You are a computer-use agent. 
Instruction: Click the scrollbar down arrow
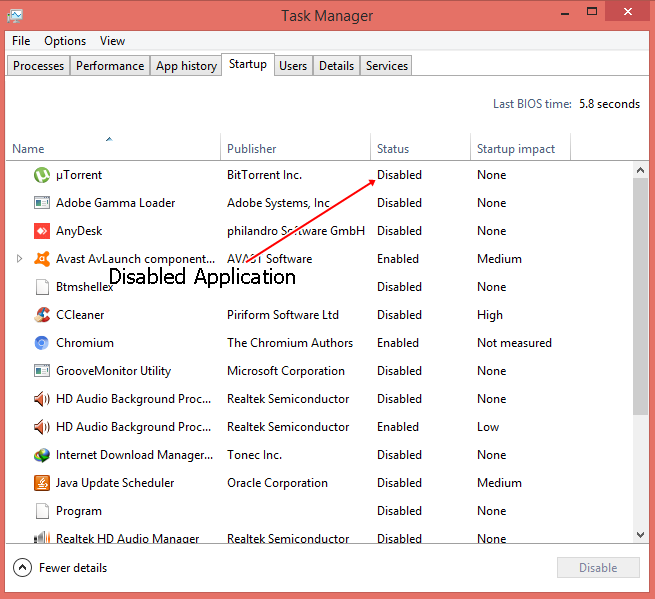point(640,535)
